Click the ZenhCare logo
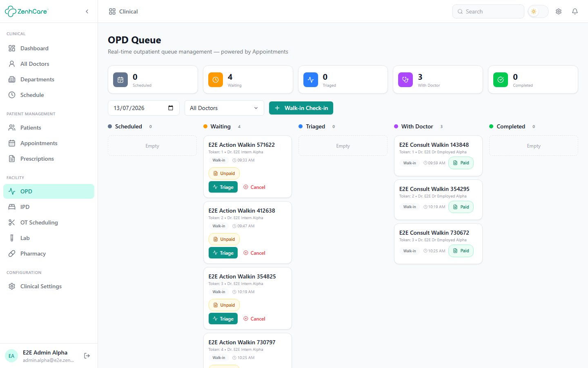This screenshot has width=588, height=368. click(x=27, y=11)
